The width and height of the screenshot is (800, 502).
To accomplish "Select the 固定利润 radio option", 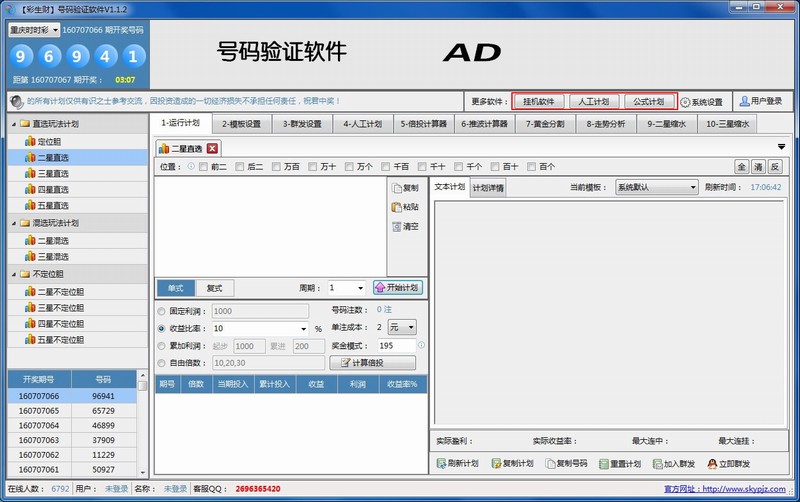I will pyautogui.click(x=162, y=312).
